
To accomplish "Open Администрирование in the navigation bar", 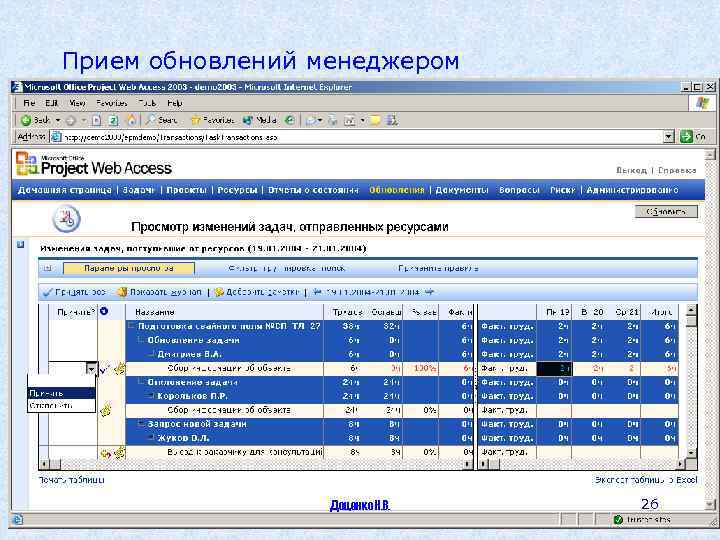I will pos(632,190).
